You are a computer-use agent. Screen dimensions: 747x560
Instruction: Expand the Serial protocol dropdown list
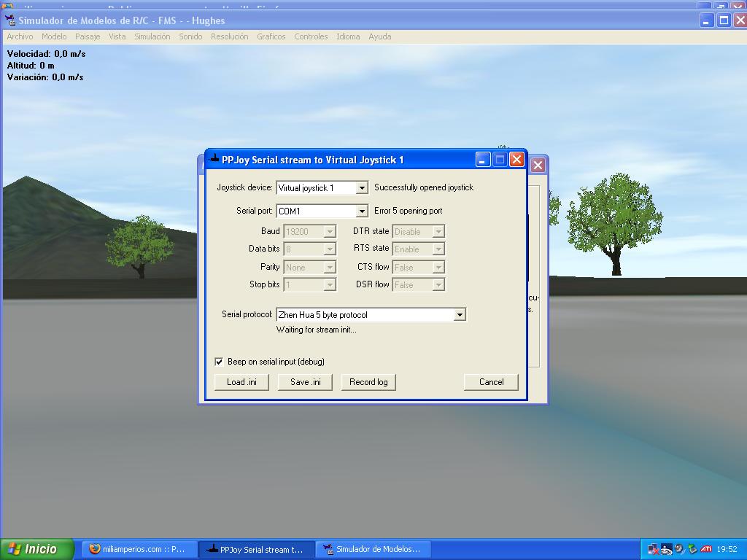(460, 315)
